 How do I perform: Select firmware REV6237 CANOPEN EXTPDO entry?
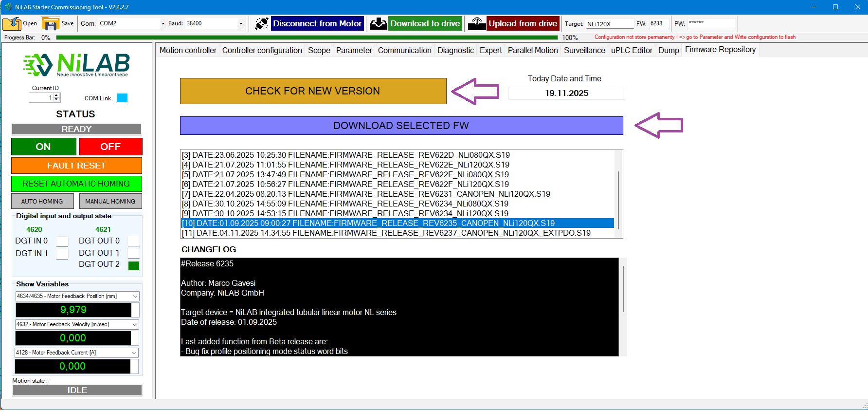(x=386, y=233)
